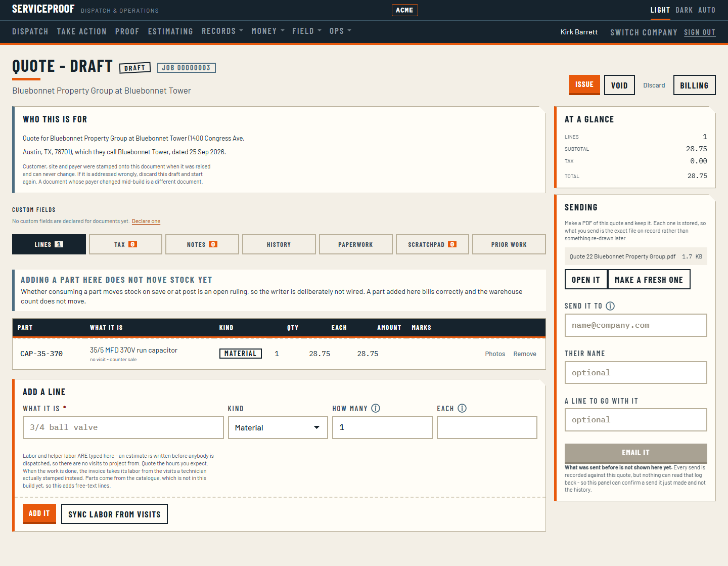The height and width of the screenshot is (566, 728).
Task: Click the Total value 28.75 in At A Glance
Action: pyautogui.click(x=697, y=176)
